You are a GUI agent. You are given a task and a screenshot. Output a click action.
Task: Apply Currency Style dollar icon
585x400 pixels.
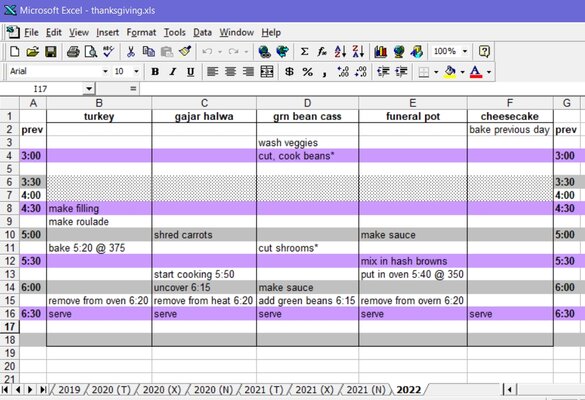[x=289, y=72]
